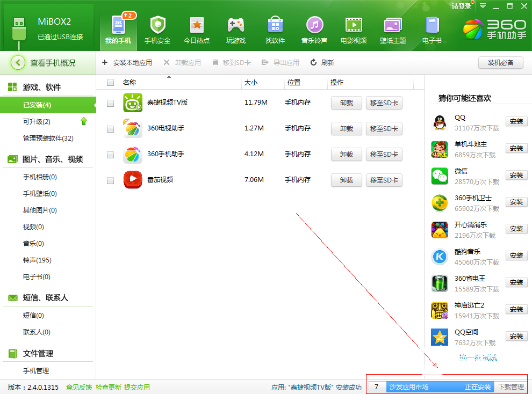This screenshot has height=394, width=532.
Task: Open the 手机安全 shield icon
Action: coord(157,25)
